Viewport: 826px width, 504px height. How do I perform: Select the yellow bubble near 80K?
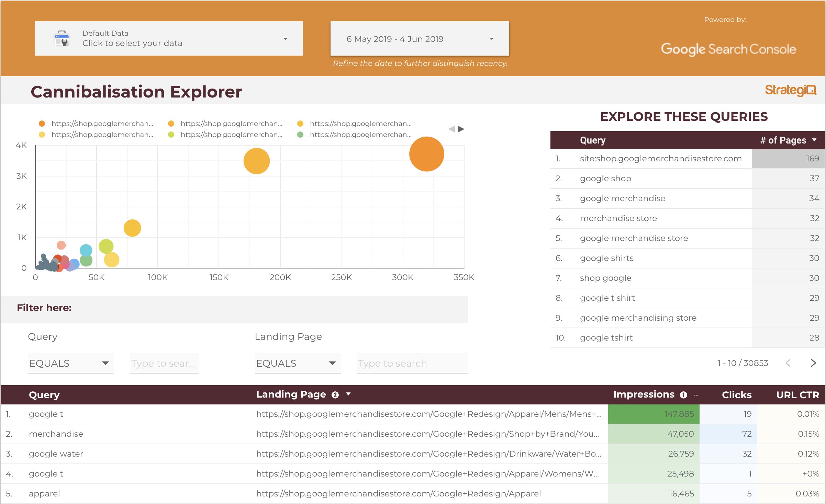click(132, 228)
